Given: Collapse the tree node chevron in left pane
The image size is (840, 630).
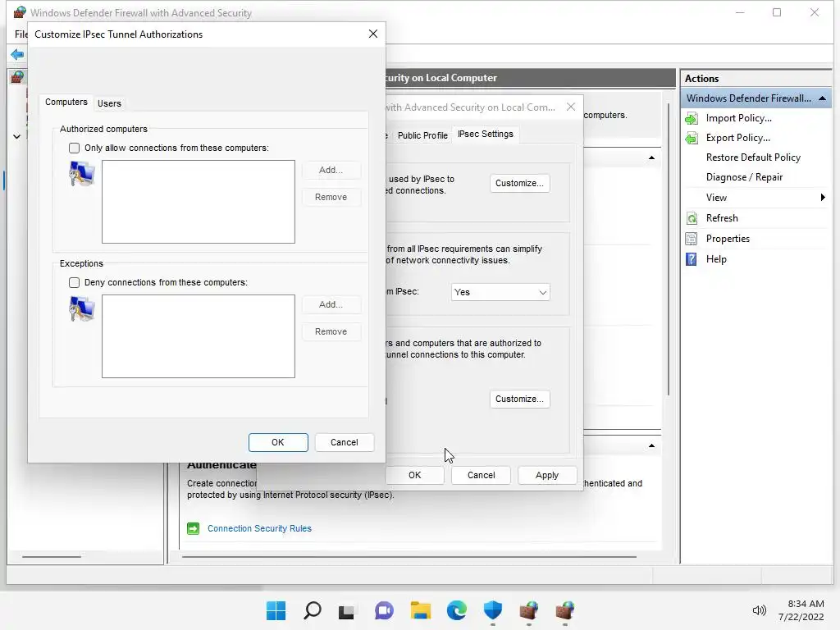Looking at the screenshot, I should coord(16,137).
